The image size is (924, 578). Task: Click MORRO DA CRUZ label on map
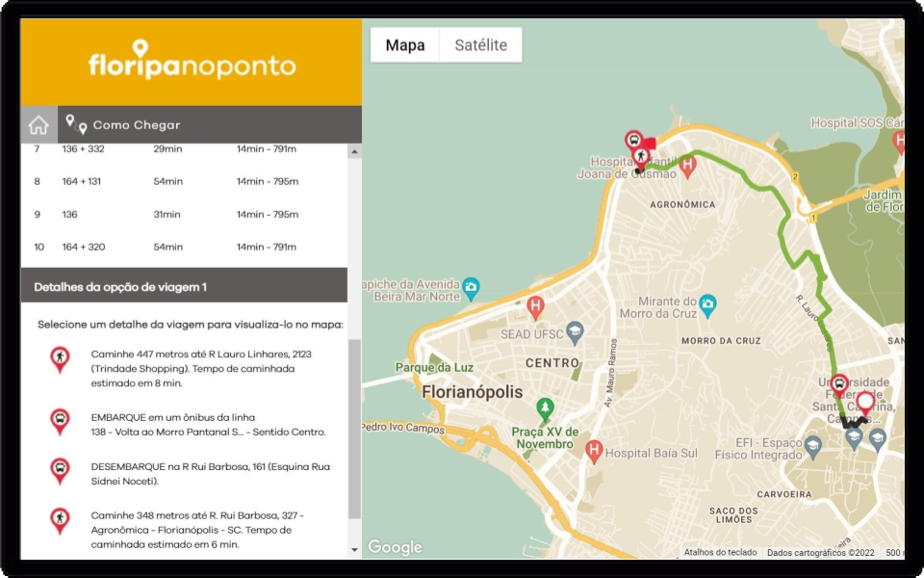pos(721,341)
